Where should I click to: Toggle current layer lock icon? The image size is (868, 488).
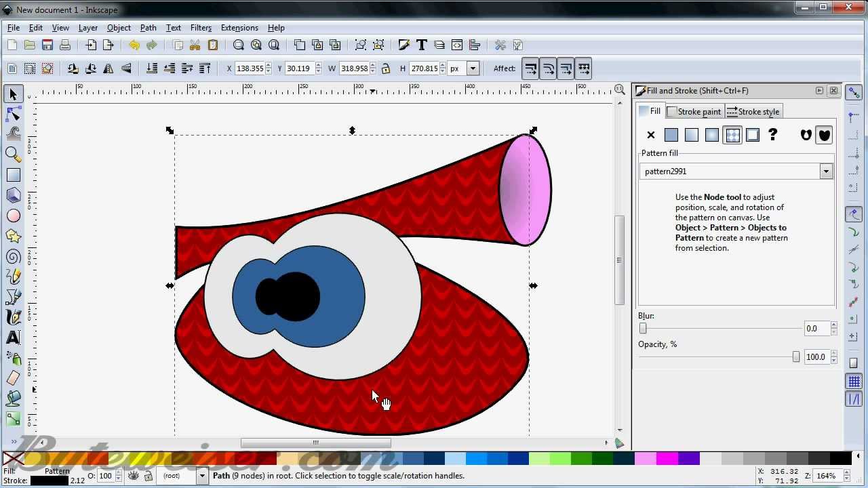[149, 476]
